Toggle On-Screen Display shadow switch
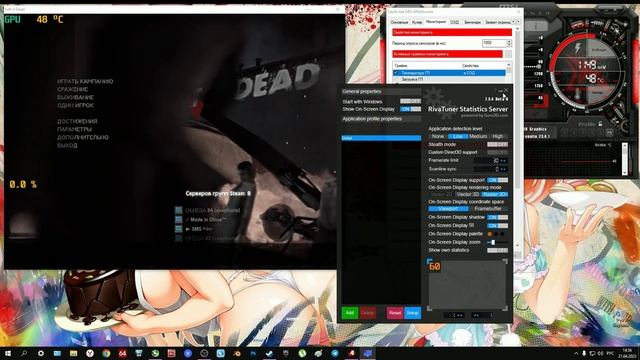The height and width of the screenshot is (360, 640). coord(498,218)
